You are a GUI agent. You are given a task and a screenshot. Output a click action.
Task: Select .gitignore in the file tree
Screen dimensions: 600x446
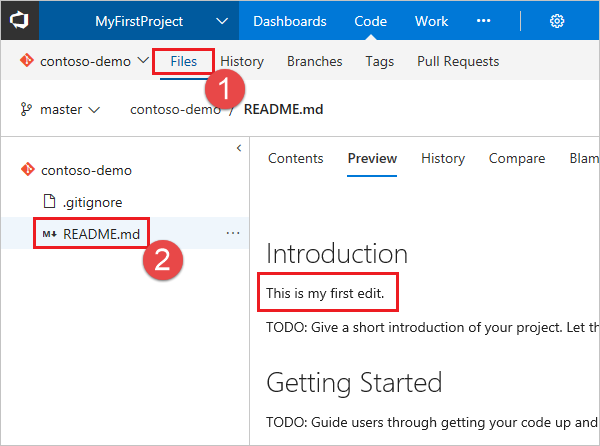tap(91, 202)
